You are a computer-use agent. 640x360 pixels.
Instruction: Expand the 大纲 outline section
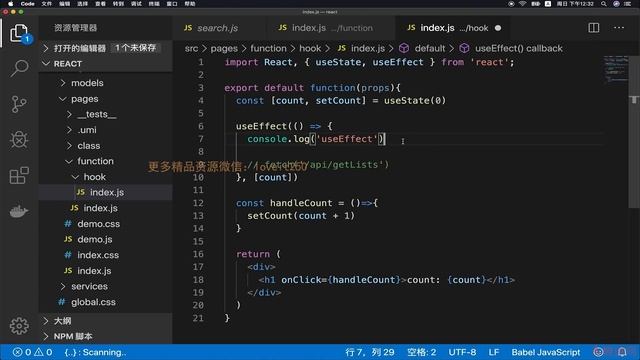pos(62,321)
